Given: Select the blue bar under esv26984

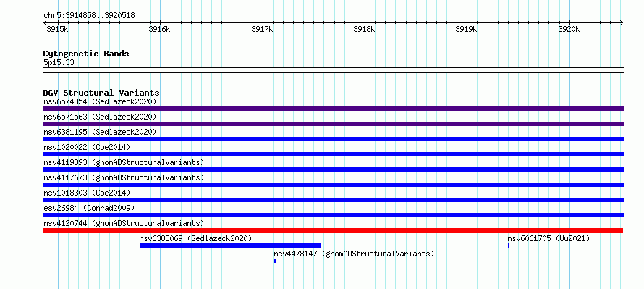Looking at the screenshot, I should tap(333, 215).
